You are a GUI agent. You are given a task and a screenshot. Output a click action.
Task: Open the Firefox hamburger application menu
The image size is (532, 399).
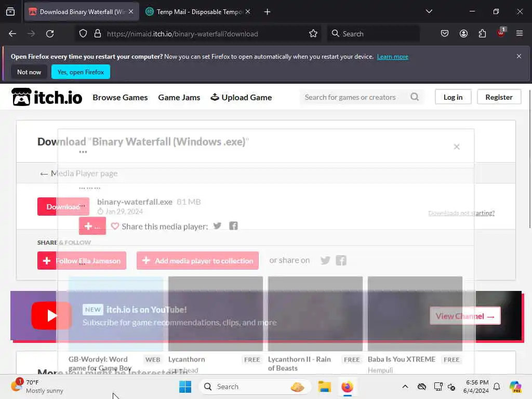(520, 34)
